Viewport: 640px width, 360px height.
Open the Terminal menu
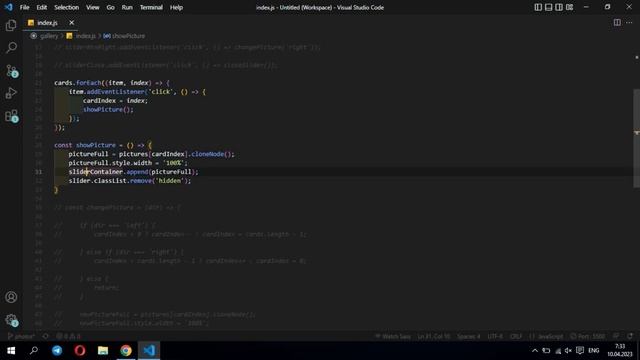click(151, 7)
